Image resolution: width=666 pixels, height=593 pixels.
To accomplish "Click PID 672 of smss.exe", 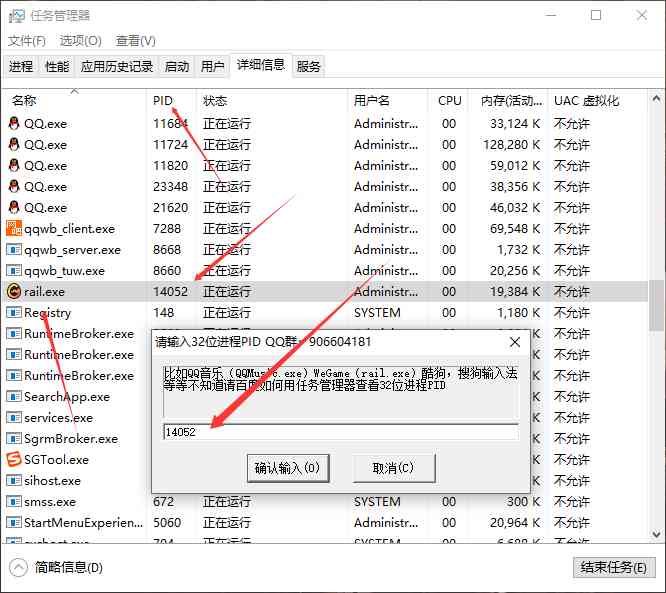I will pos(164,502).
